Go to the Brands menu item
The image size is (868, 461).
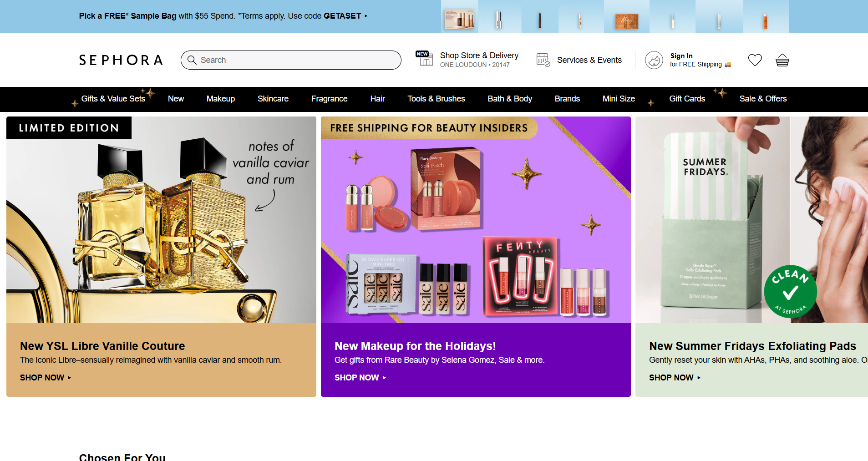point(567,99)
